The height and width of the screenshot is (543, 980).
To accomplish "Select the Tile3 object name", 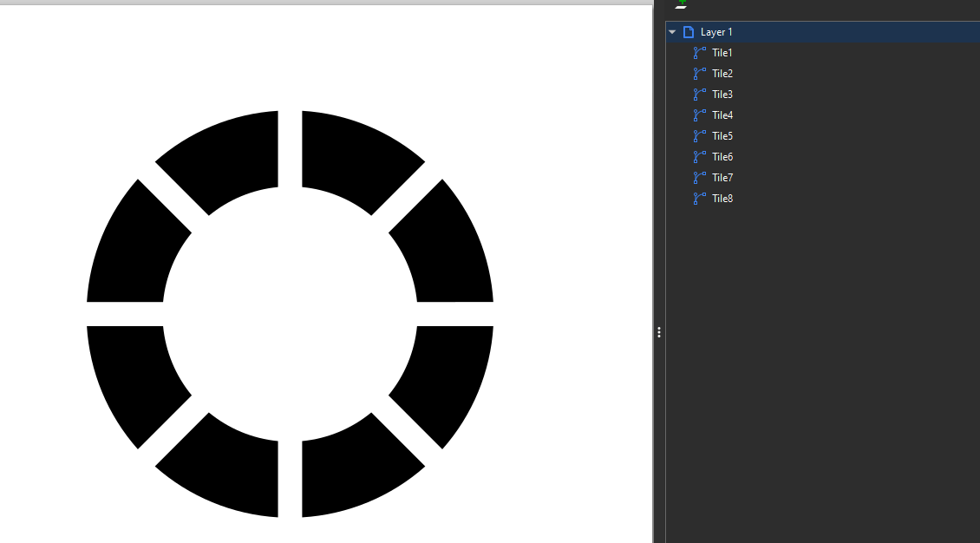I will pos(722,95).
